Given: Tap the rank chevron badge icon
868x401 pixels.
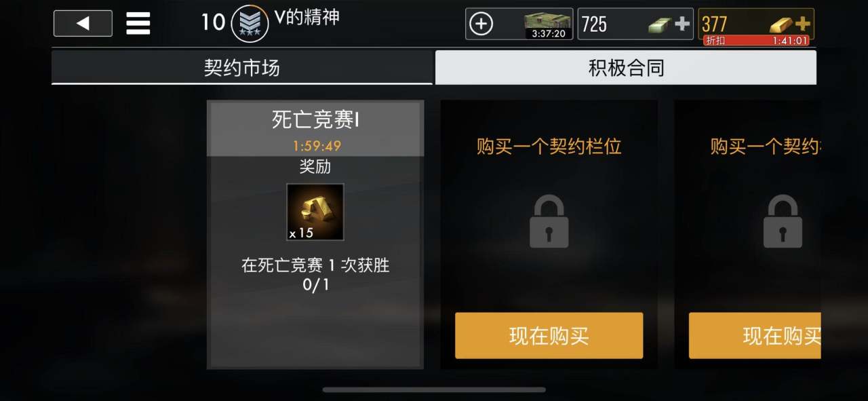Looking at the screenshot, I should tap(250, 24).
